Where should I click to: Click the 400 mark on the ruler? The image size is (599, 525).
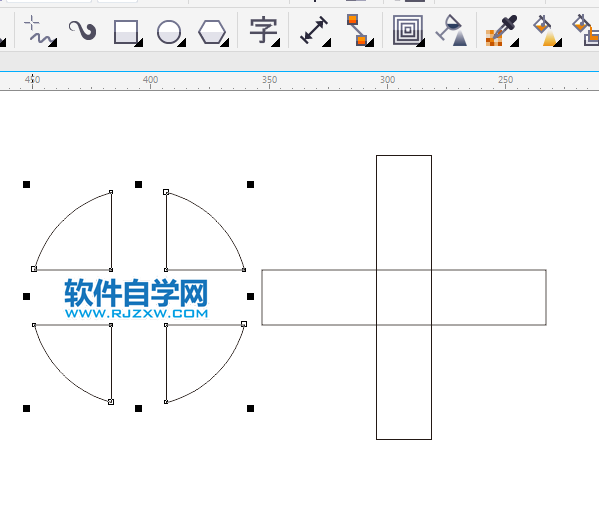[x=150, y=79]
